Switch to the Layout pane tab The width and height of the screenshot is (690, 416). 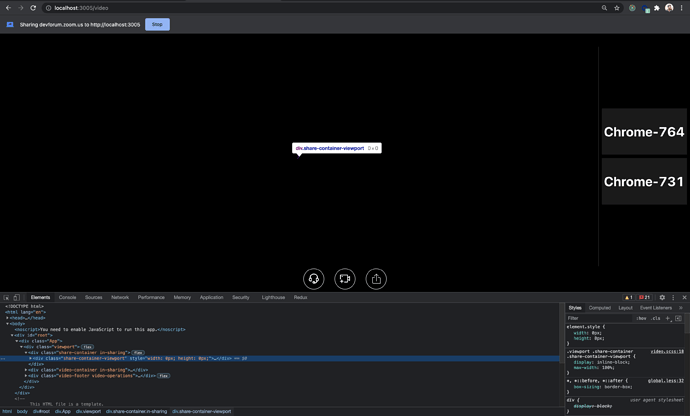[625, 308]
